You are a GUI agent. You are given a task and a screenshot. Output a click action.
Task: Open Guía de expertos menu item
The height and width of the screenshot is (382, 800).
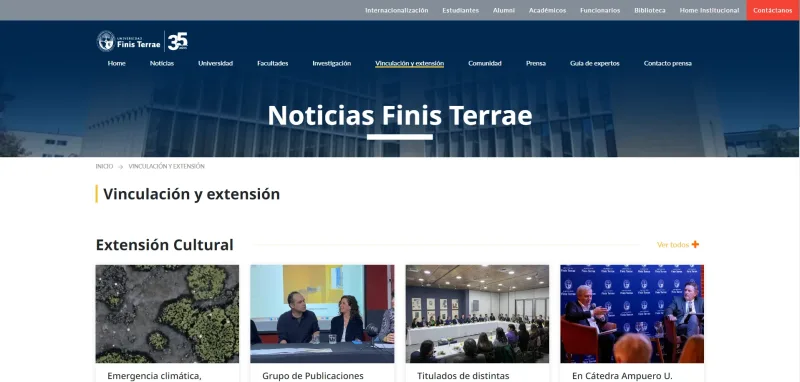pyautogui.click(x=594, y=63)
